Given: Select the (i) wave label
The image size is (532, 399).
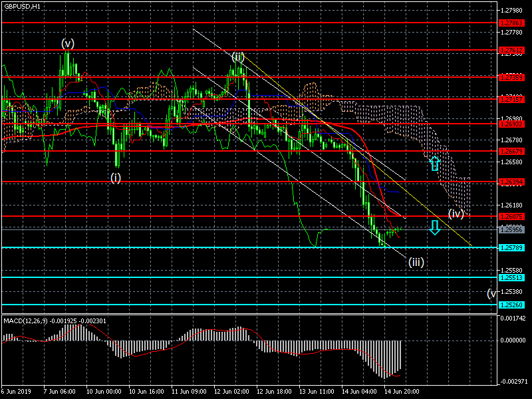Looking at the screenshot, I should pos(116,178).
